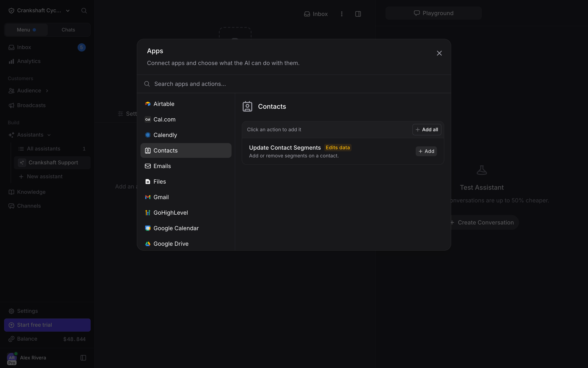Click the Test Assistant flask icon
Image resolution: width=588 pixels, height=368 pixels.
[x=482, y=170]
